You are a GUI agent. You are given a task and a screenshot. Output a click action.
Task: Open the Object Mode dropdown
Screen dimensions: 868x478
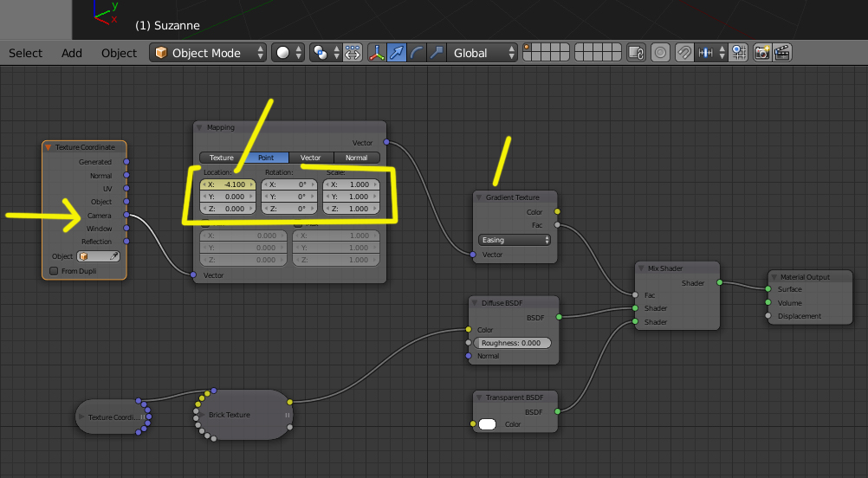point(208,53)
